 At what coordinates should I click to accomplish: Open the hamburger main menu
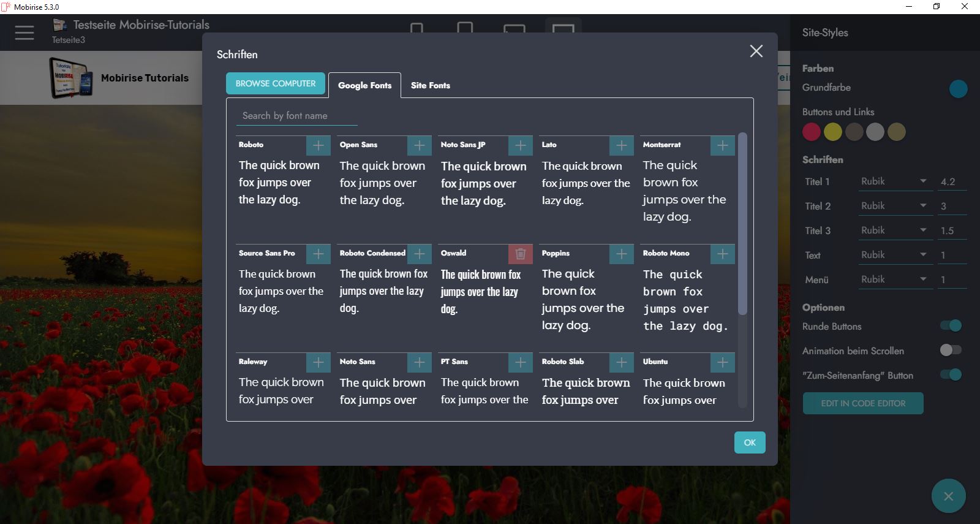(24, 32)
